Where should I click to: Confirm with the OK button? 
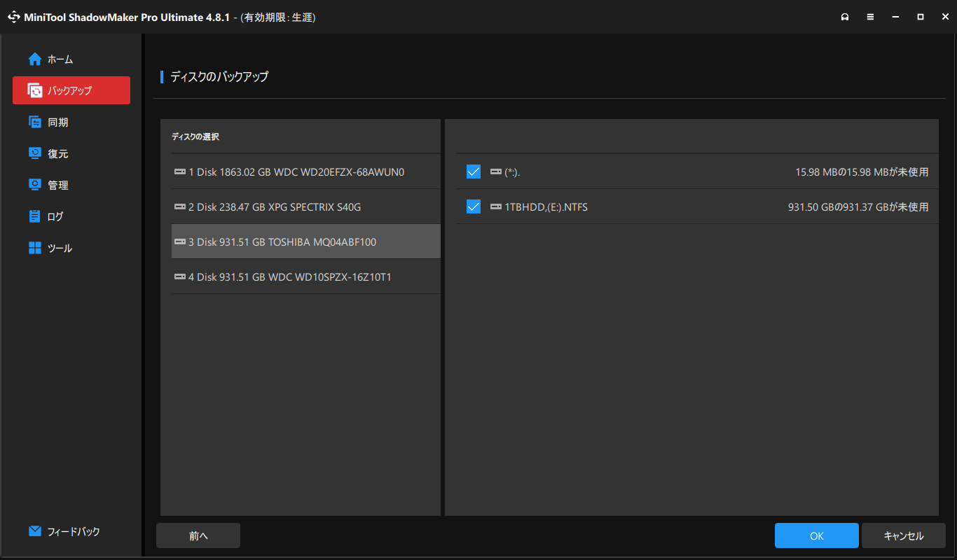coord(817,535)
